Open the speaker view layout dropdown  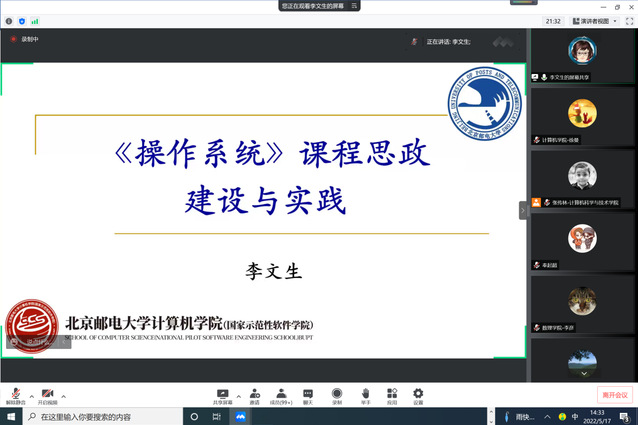[605, 20]
